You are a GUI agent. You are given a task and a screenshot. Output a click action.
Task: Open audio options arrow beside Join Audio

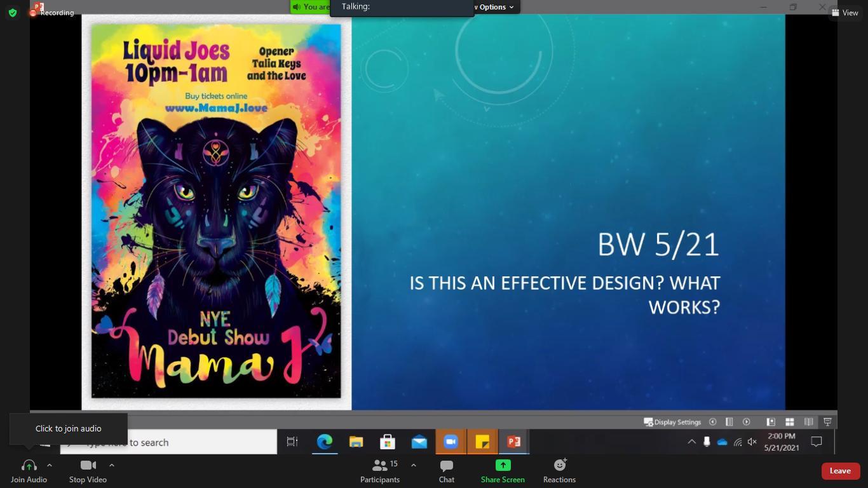50,465
